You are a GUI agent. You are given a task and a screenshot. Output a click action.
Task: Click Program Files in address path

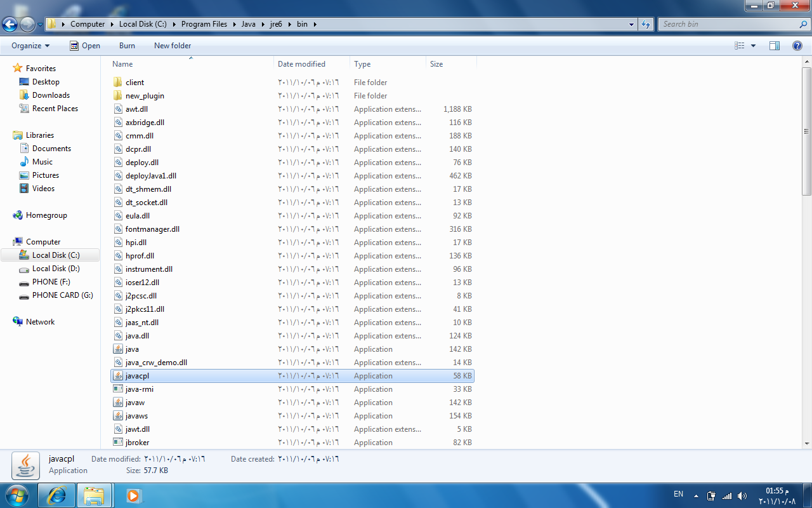[x=204, y=24]
